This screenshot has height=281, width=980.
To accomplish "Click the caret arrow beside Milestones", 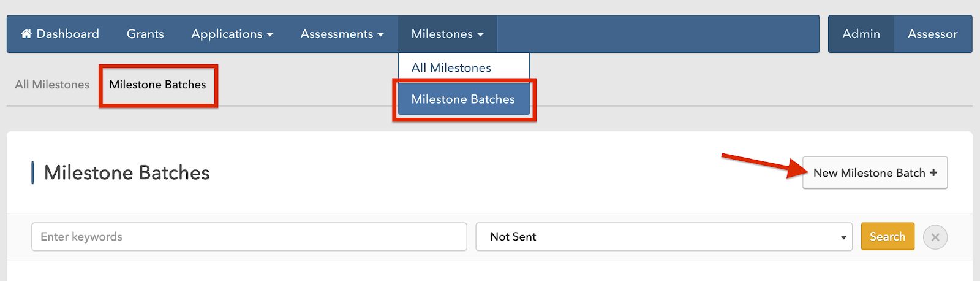I will pyautogui.click(x=480, y=35).
